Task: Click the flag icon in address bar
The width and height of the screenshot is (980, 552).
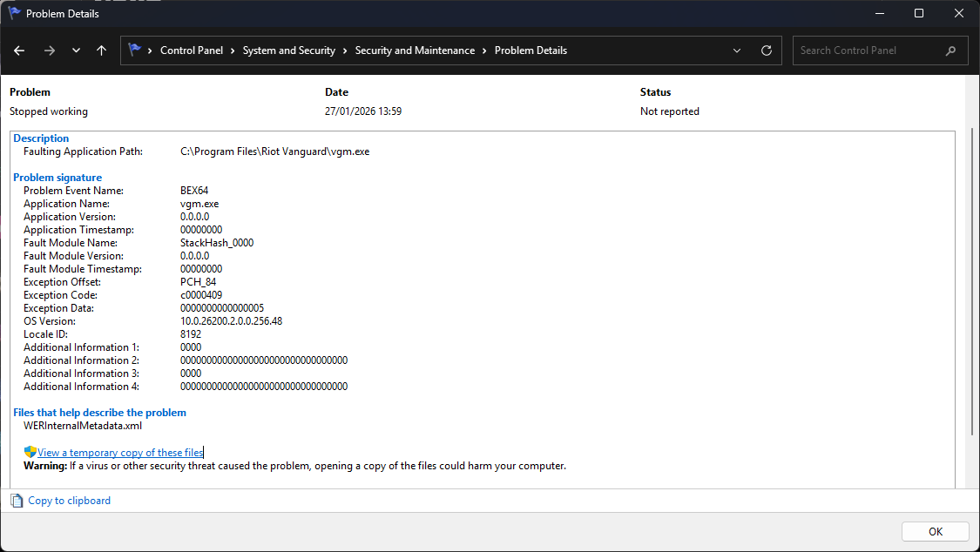Action: point(134,50)
